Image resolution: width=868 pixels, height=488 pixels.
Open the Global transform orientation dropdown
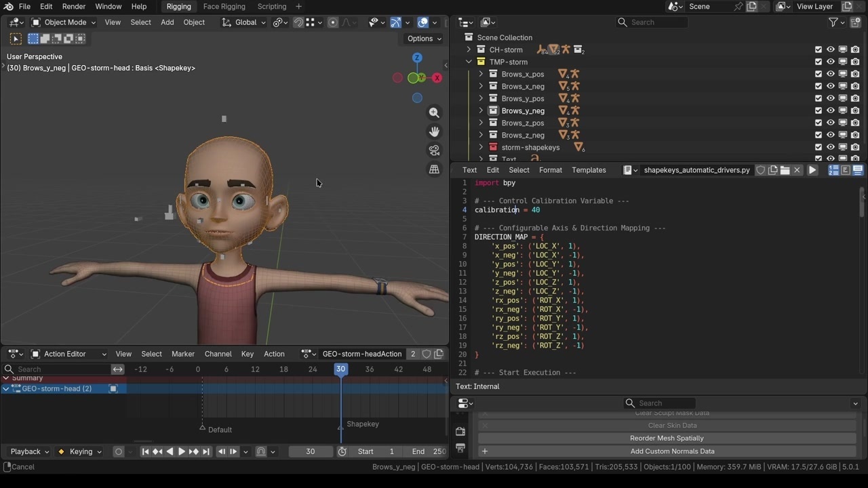[245, 22]
